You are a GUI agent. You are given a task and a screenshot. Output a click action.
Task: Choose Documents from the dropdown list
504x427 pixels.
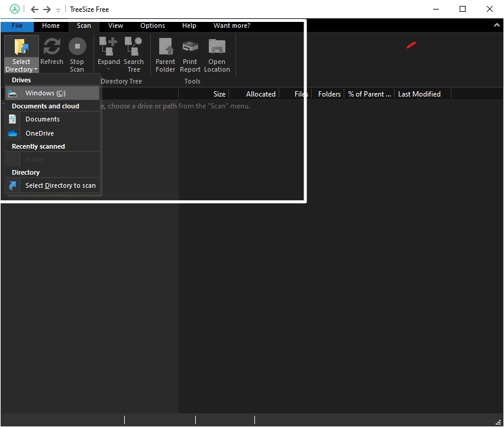click(52, 119)
